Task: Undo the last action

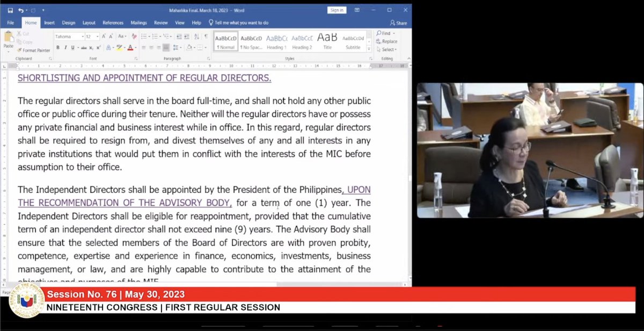Action: click(21, 10)
